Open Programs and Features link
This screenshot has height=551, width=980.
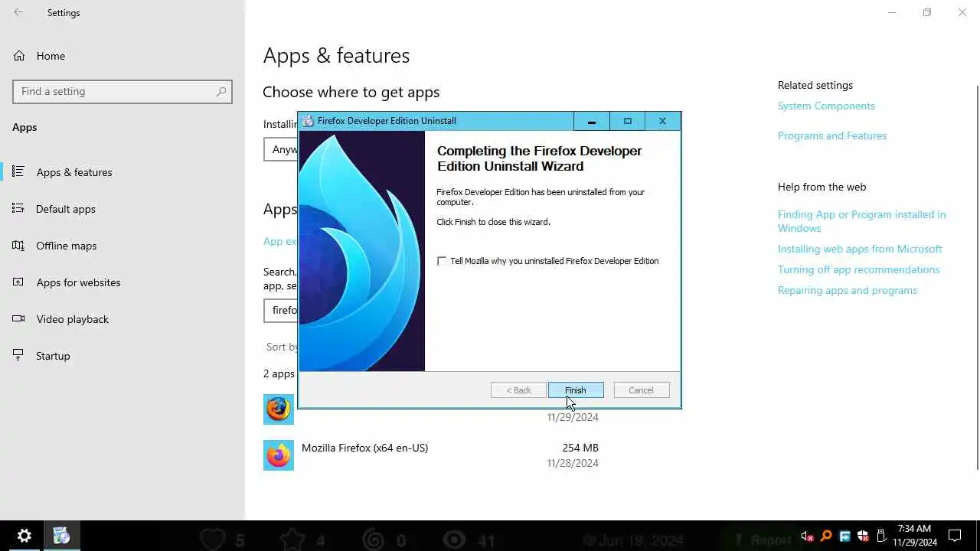(832, 135)
